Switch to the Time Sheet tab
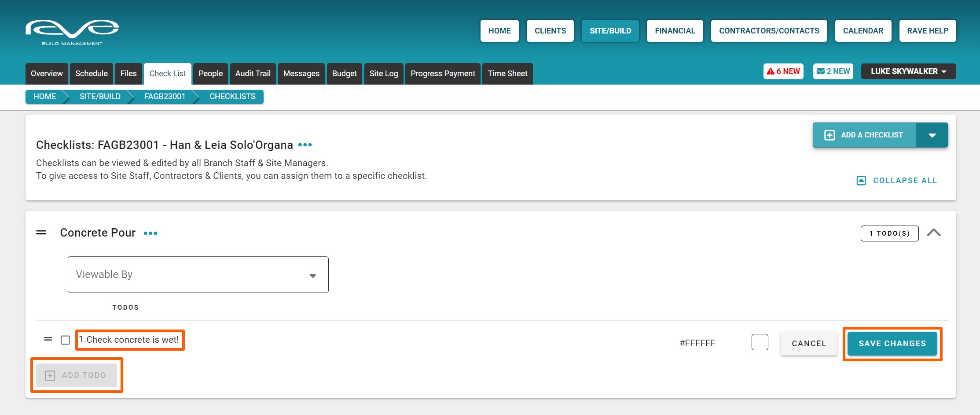This screenshot has height=415, width=980. click(x=507, y=74)
